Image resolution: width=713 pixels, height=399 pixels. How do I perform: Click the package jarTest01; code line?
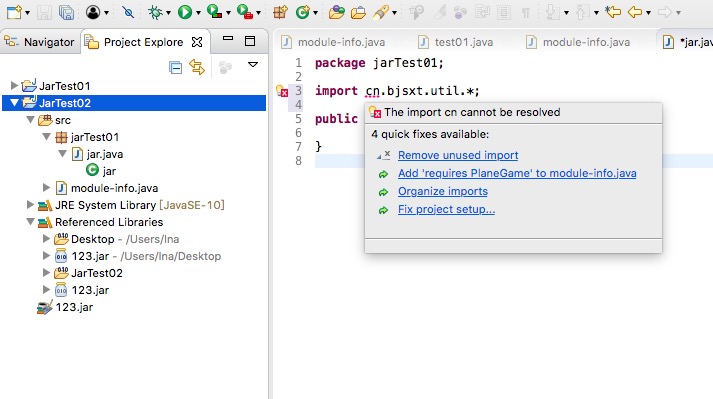tap(379, 63)
